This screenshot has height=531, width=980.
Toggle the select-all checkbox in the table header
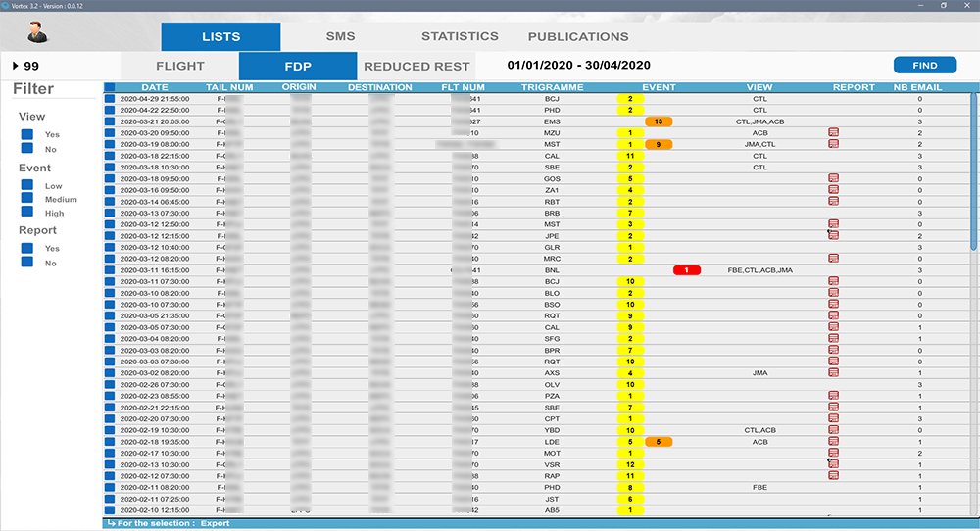[110, 87]
